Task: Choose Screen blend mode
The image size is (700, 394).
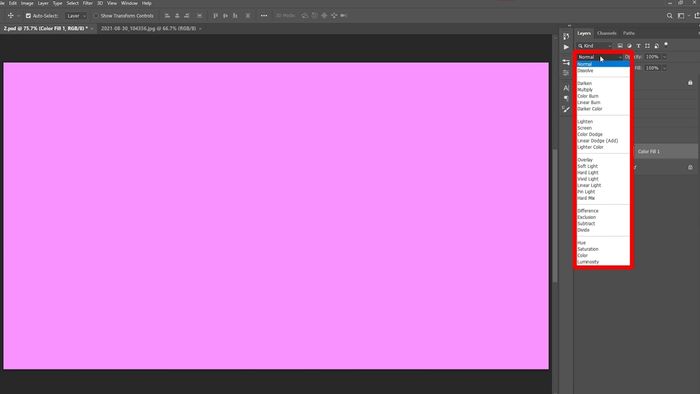Action: [603, 128]
